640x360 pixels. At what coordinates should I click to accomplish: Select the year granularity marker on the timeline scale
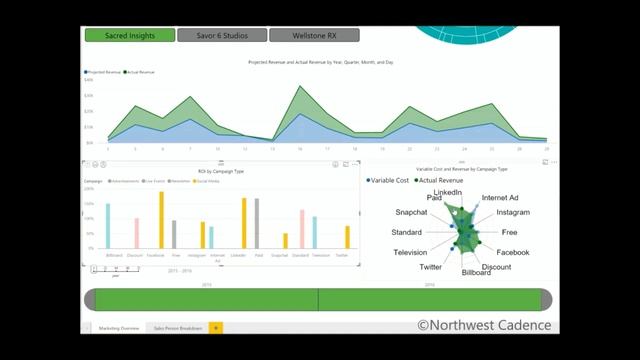(94, 269)
